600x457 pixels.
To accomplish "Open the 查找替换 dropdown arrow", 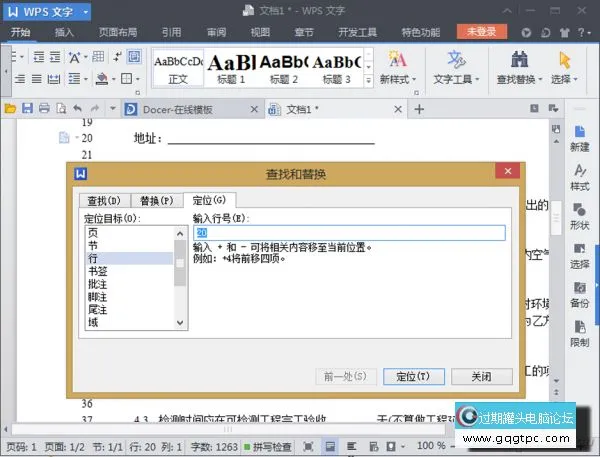I will 540,80.
